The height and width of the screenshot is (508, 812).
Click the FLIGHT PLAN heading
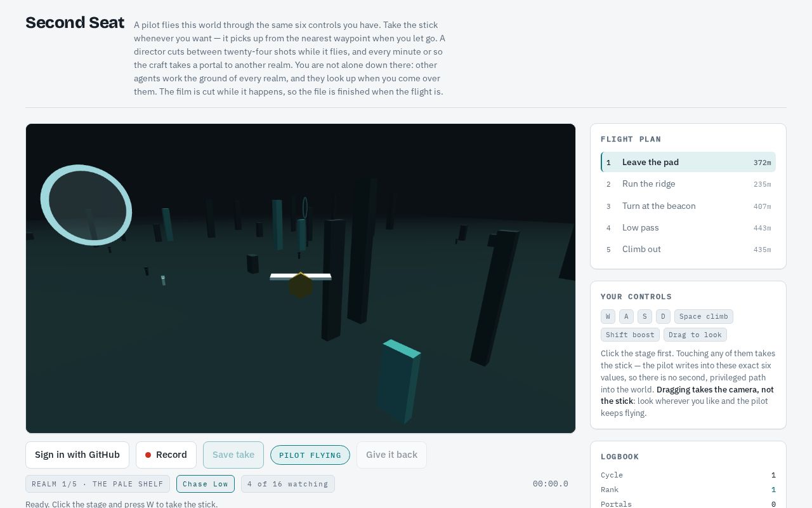631,139
